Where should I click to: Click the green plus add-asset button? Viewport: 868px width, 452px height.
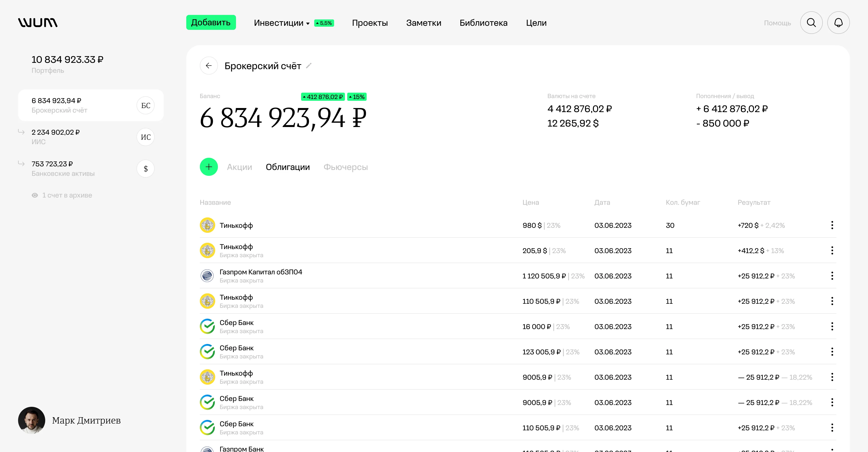click(x=209, y=167)
